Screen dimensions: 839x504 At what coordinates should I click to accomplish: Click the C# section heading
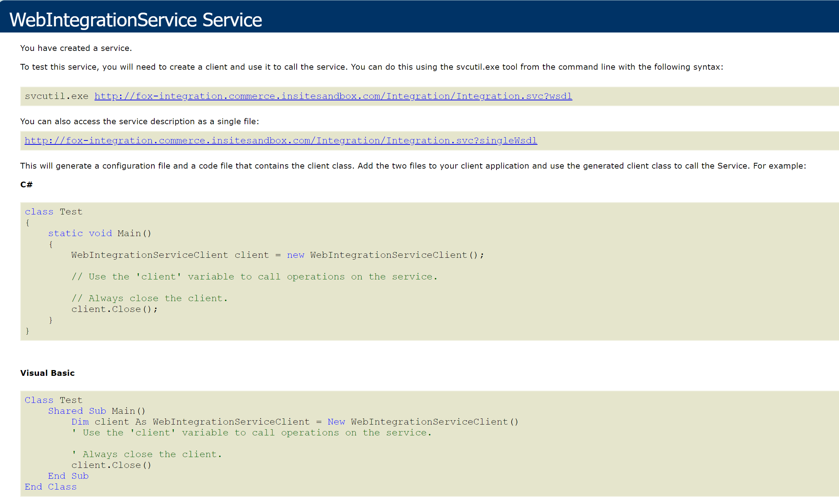click(x=26, y=184)
